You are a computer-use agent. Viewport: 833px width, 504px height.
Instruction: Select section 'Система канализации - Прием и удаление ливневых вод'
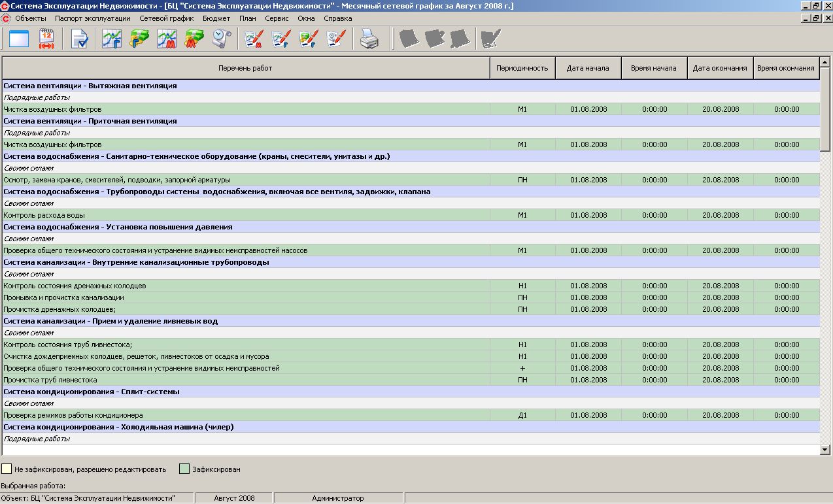pos(411,321)
